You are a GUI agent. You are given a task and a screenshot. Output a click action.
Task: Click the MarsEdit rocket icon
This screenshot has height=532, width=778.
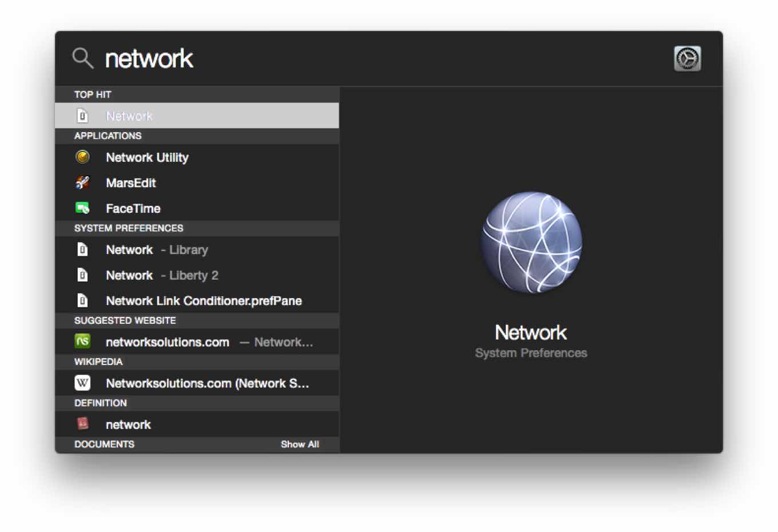(82, 182)
